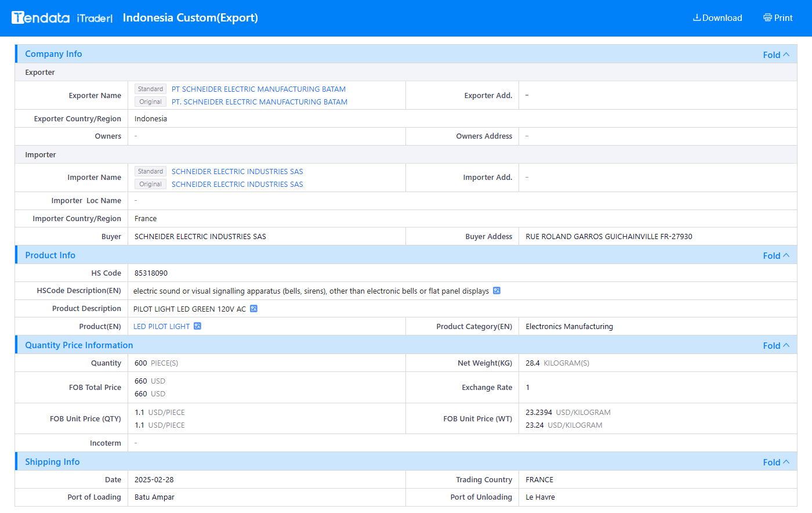Select FOB unit price 23.24 USD/KILOGRAM
812x513 pixels.
[564, 425]
